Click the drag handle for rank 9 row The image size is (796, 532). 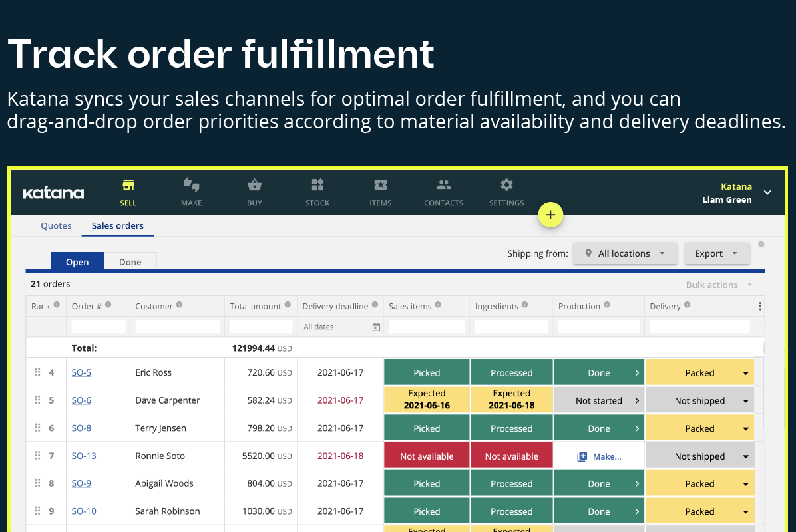[37, 511]
